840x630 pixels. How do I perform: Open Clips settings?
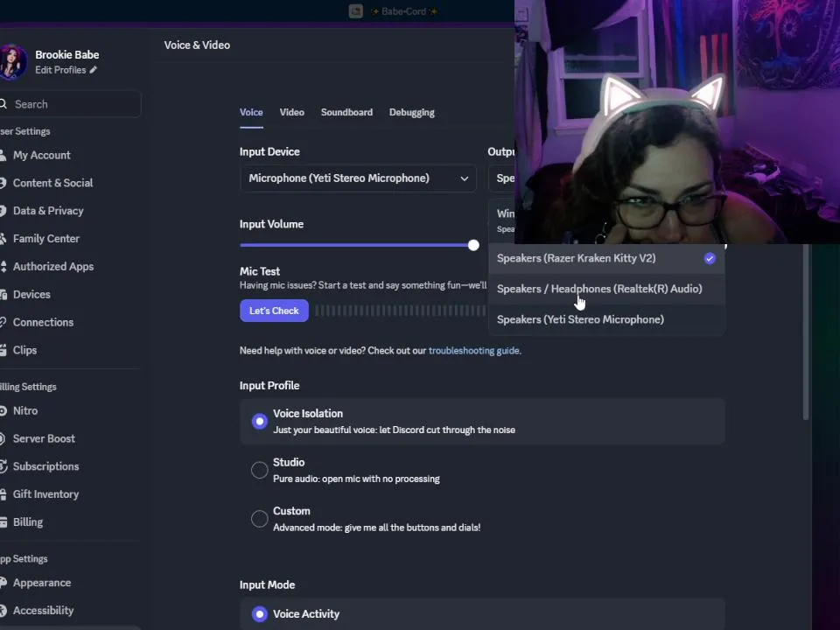(x=24, y=350)
